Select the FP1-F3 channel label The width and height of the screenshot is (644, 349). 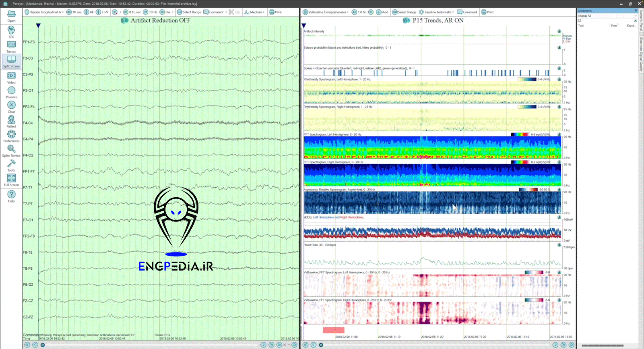click(29, 42)
